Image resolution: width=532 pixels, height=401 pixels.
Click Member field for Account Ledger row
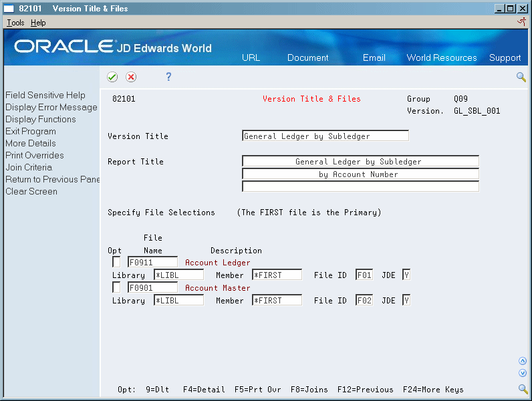277,275
